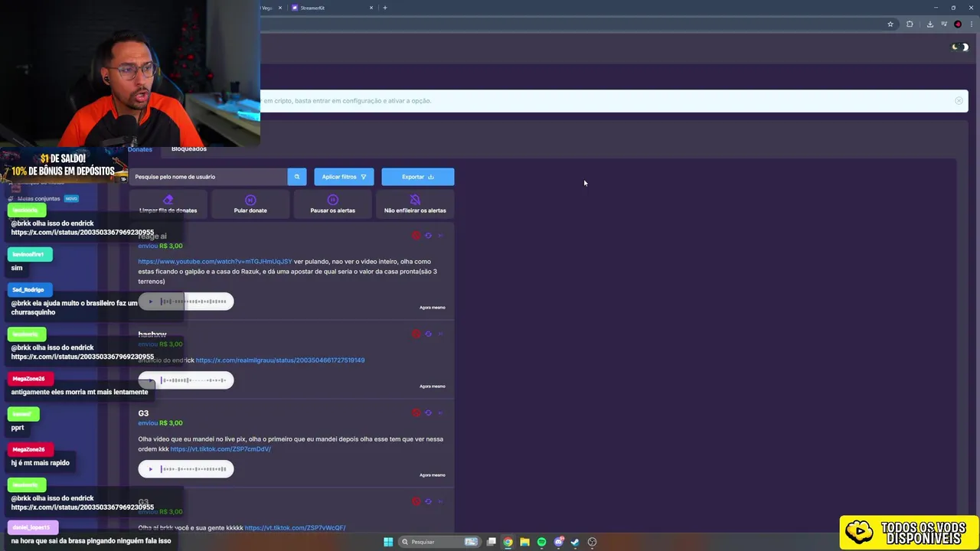The image size is (980, 551).
Task: Open the Donates tab
Action: [139, 149]
